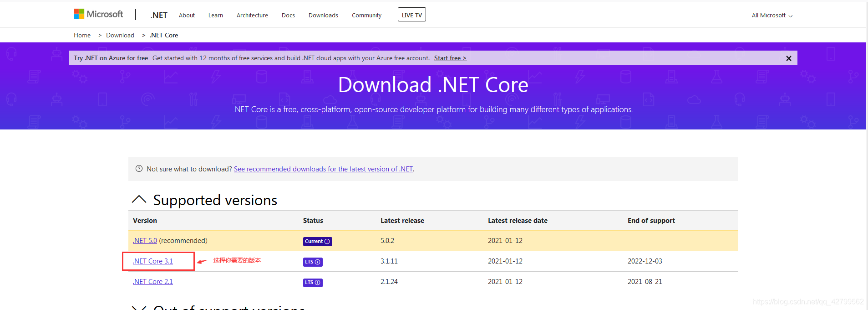Open the Downloads menu item

click(323, 15)
